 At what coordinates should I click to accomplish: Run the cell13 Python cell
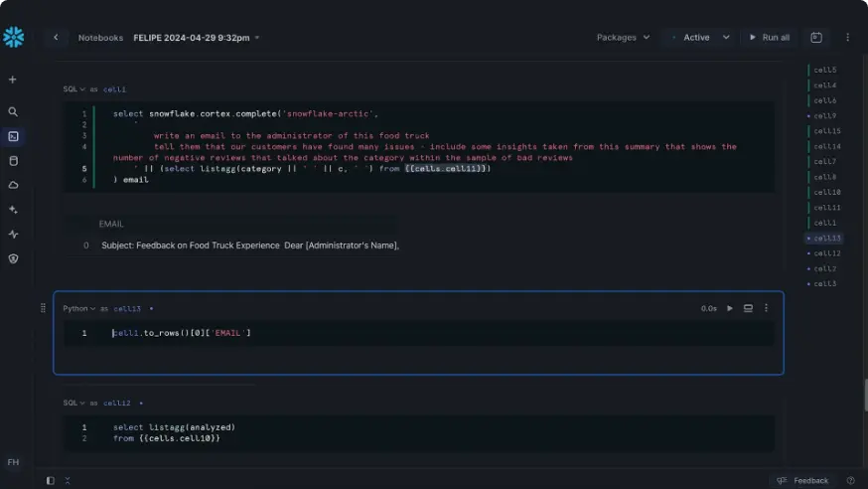730,308
